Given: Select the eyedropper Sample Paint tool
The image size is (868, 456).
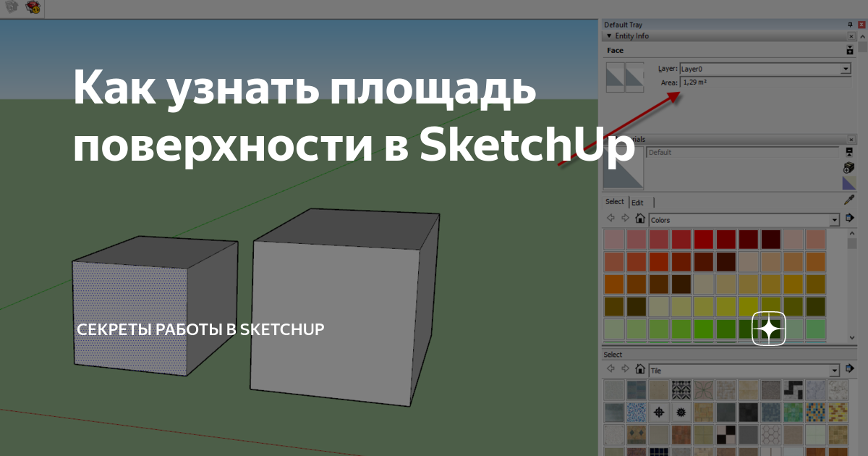Looking at the screenshot, I should coord(850,200).
